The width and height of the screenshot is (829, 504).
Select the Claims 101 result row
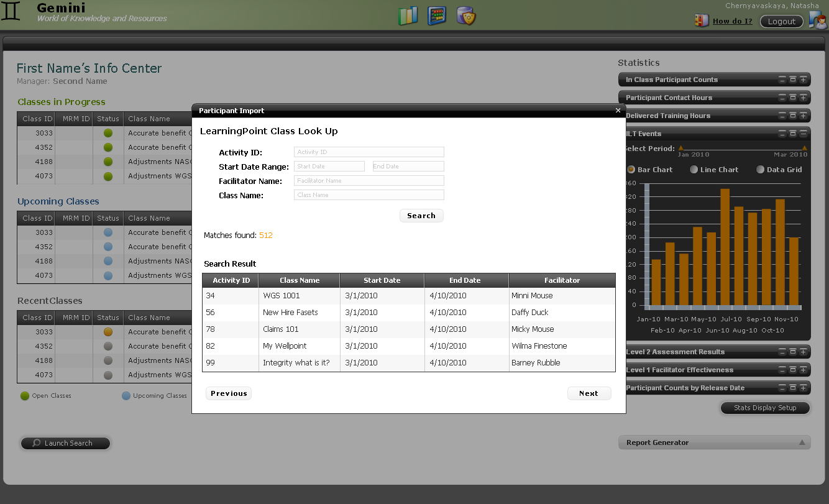(x=409, y=329)
